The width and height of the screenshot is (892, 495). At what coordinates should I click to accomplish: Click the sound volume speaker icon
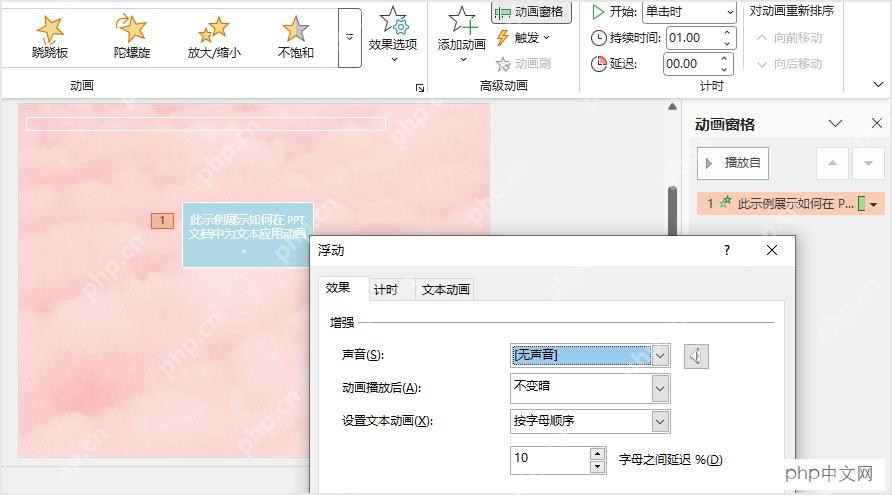tap(696, 357)
